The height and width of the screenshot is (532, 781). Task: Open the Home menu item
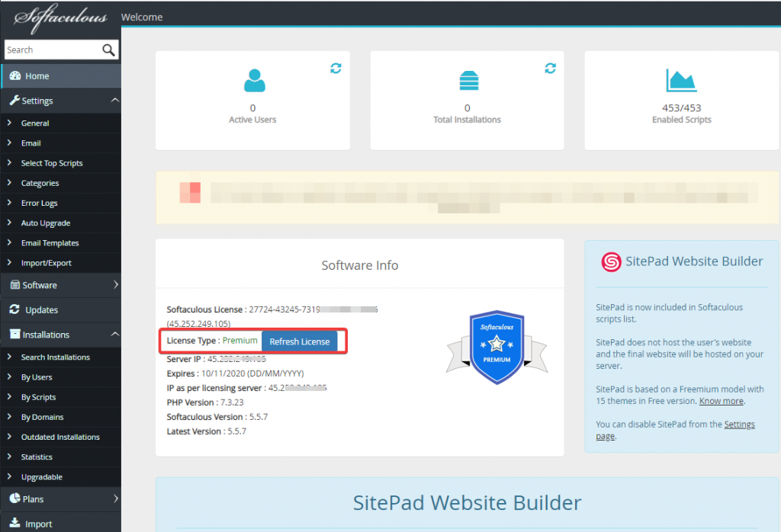tap(61, 76)
